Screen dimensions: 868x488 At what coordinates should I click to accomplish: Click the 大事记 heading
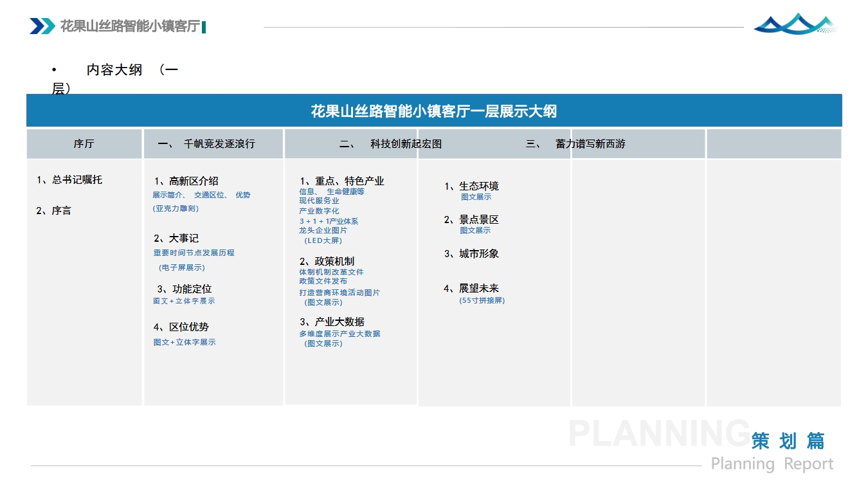click(x=176, y=239)
